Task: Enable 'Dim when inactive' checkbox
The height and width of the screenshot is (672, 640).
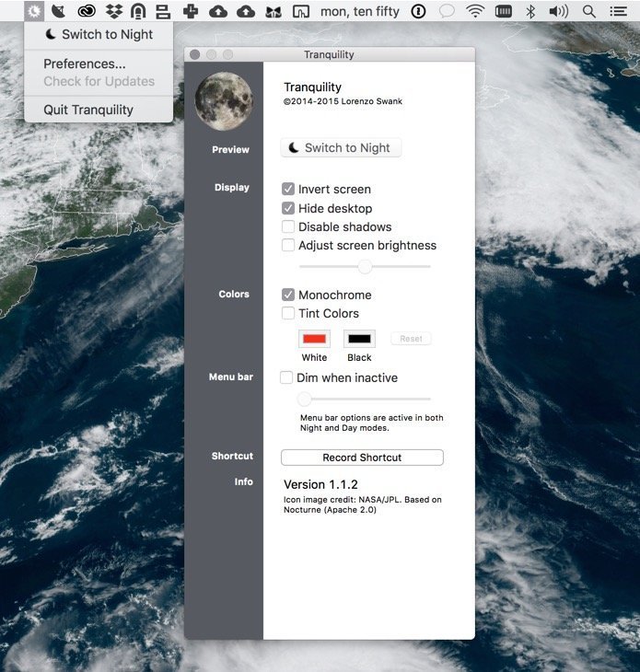Action: pos(286,377)
